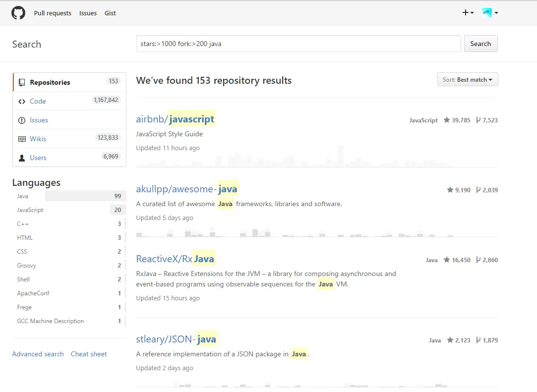Focus the search query input field

point(298,44)
